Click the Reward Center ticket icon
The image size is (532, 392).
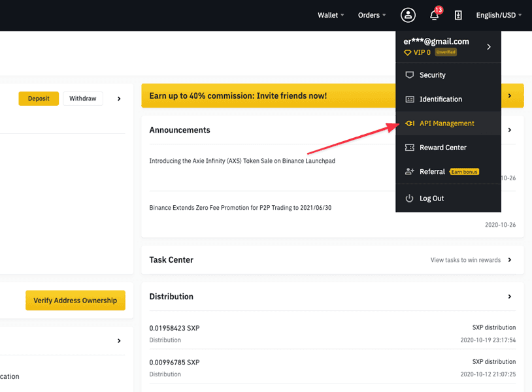410,148
